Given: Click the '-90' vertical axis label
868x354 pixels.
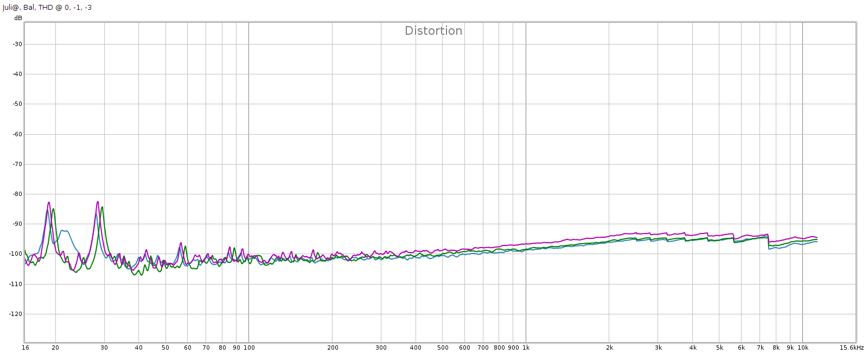Looking at the screenshot, I should click(x=17, y=224).
